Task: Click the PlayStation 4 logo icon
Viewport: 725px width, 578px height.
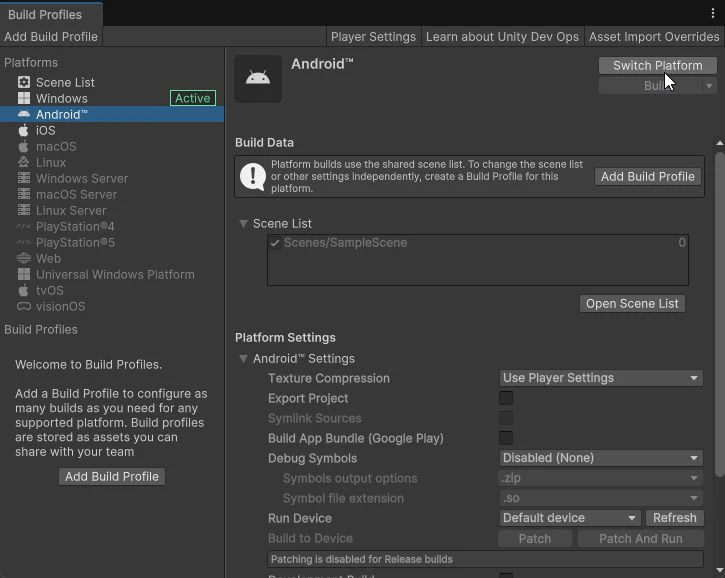Action: click(x=24, y=227)
